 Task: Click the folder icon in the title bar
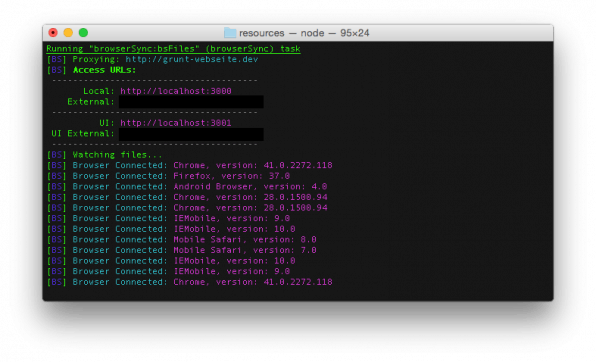point(230,33)
